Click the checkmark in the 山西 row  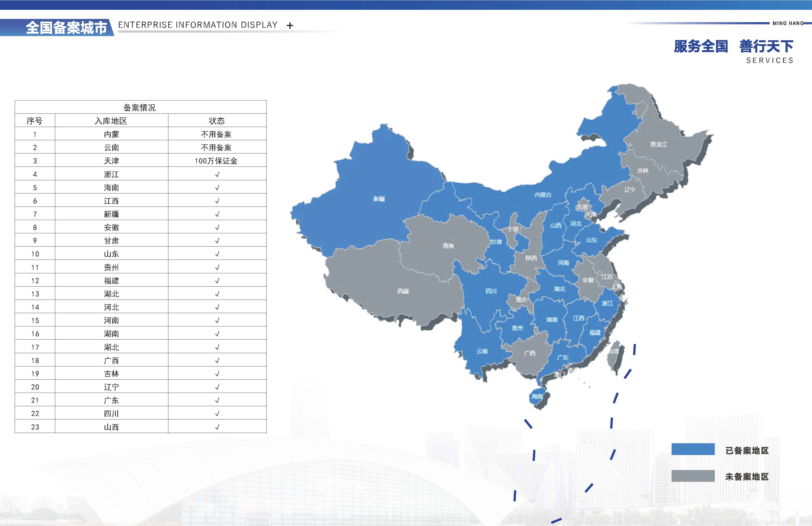tap(217, 427)
